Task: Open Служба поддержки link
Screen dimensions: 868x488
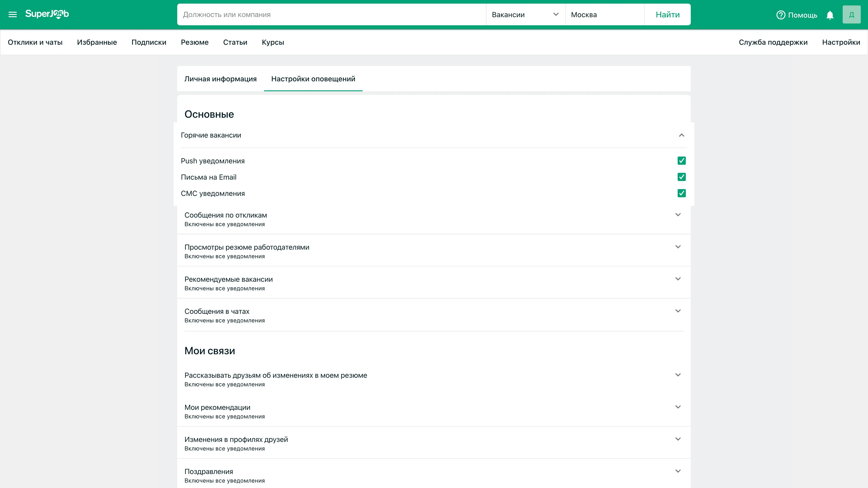Action: tap(773, 42)
